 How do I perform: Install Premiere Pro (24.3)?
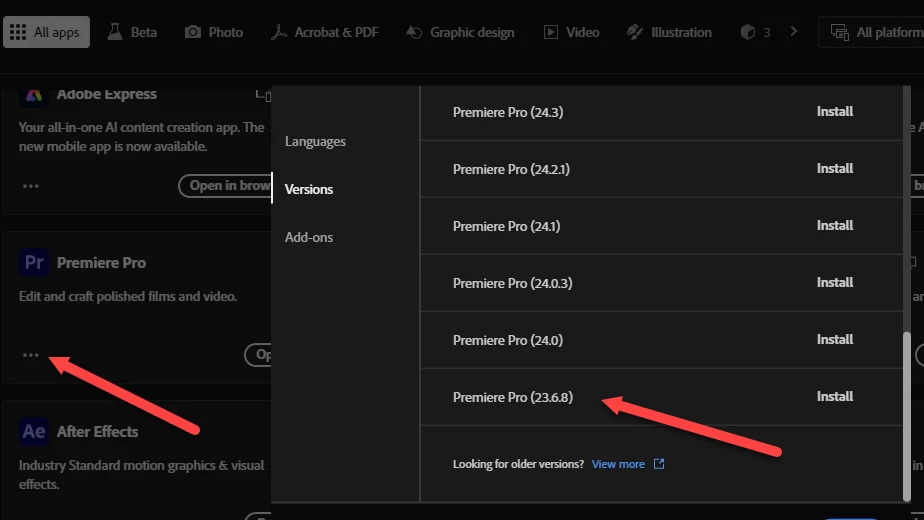(834, 111)
